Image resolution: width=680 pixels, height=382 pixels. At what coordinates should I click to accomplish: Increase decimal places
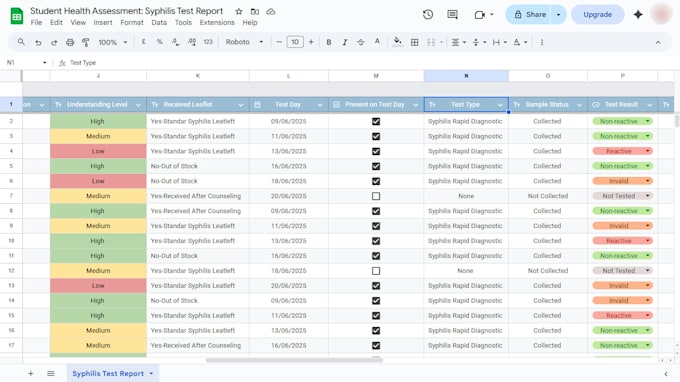click(192, 42)
